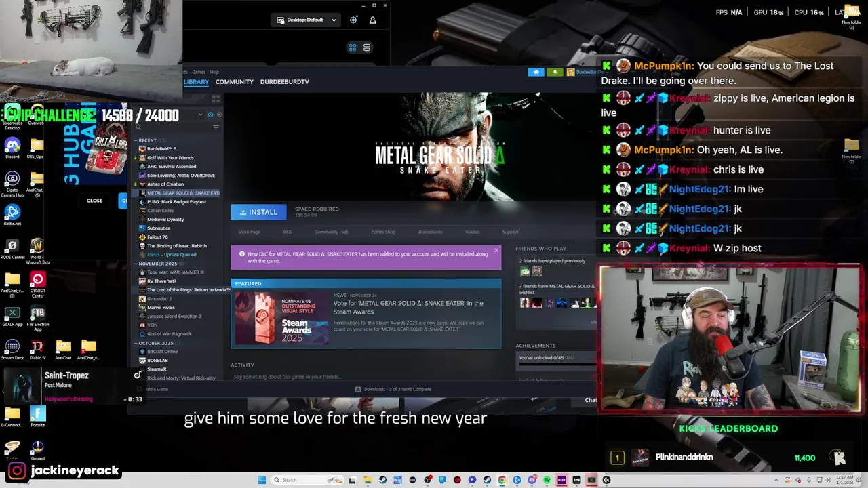
Task: Open the Community Hub link
Action: (x=331, y=232)
